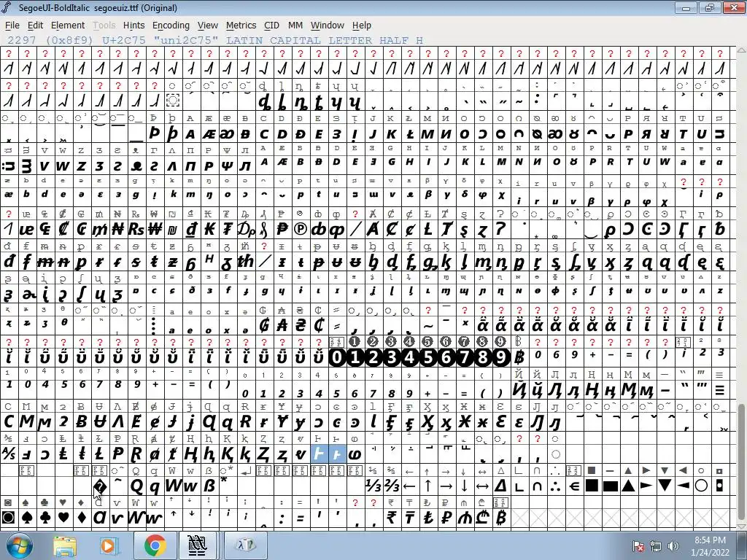
Task: Open the Window menu
Action: click(328, 26)
